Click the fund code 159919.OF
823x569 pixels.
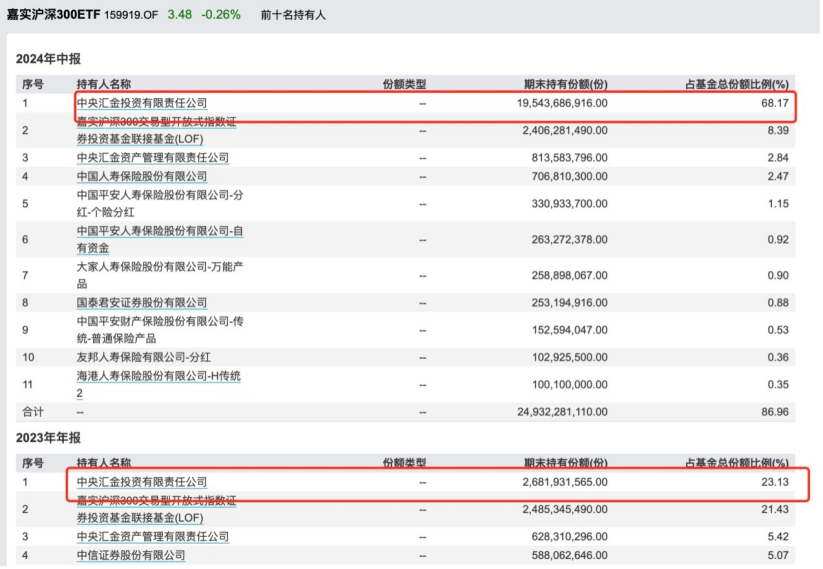pyautogui.click(x=131, y=15)
